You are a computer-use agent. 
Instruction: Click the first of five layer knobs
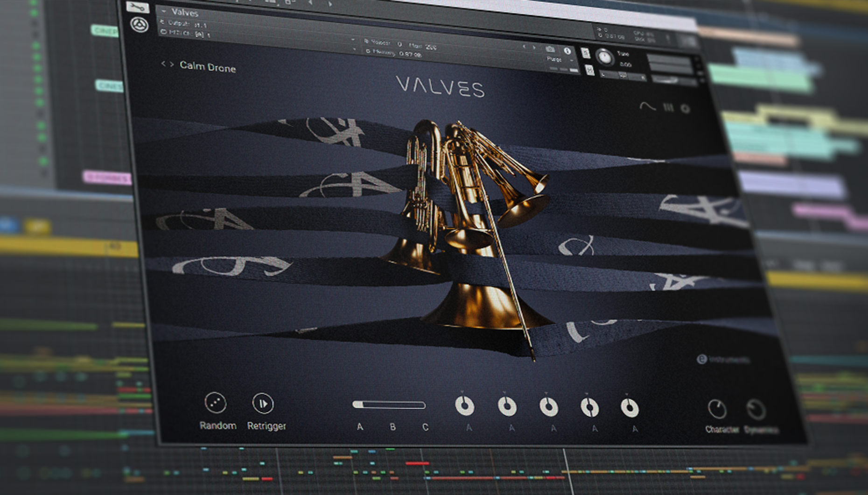tap(465, 406)
